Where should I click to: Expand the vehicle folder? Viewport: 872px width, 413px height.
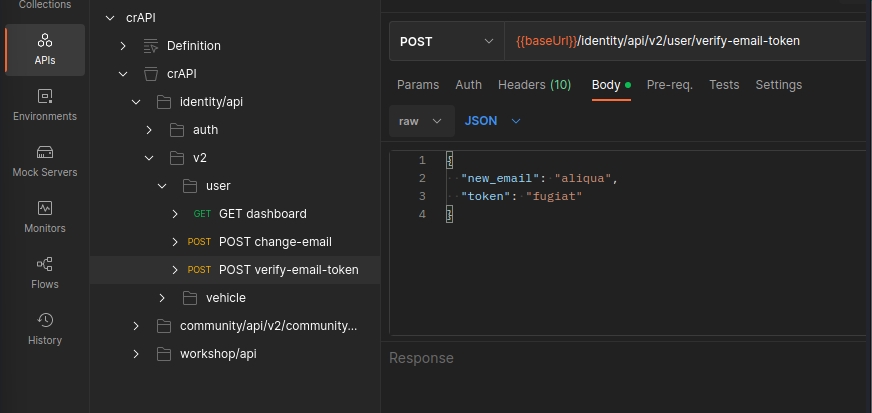(x=162, y=298)
